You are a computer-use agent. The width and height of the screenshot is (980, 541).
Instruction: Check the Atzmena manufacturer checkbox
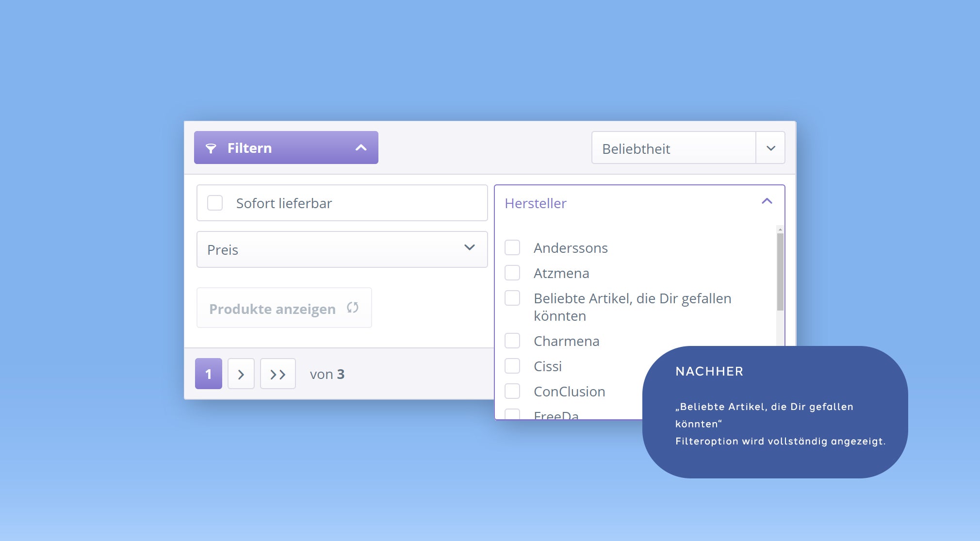[x=512, y=273]
